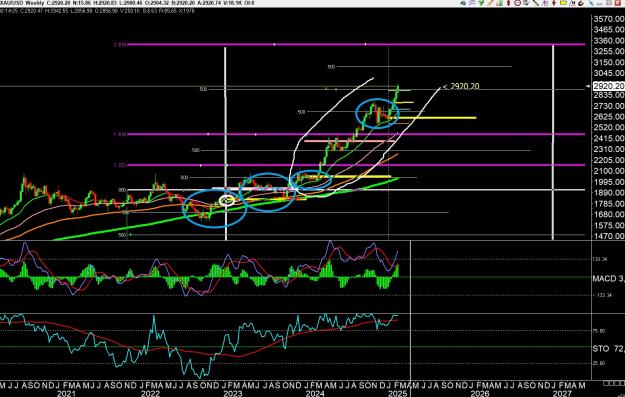Click the 3045.00 price axis label
Image resolution: width=625 pixels, height=397 pixels.
tap(609, 73)
